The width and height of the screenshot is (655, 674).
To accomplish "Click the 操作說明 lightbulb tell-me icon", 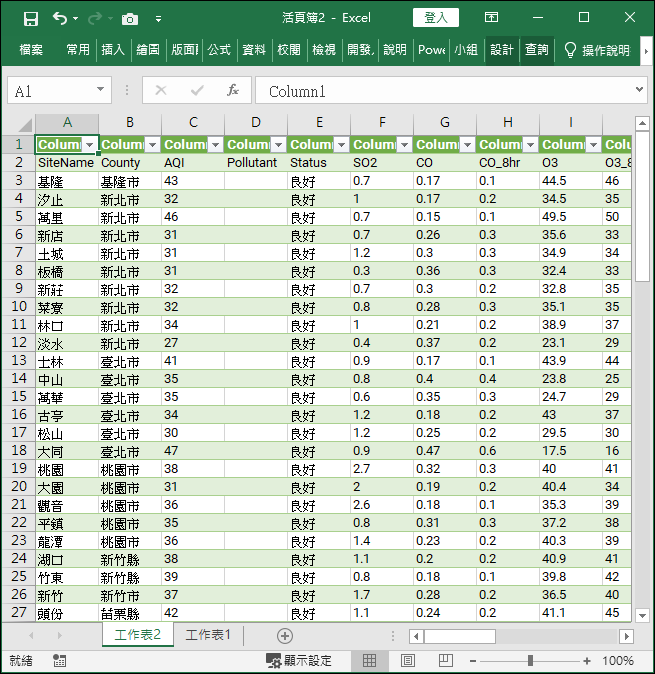I will pyautogui.click(x=570, y=50).
